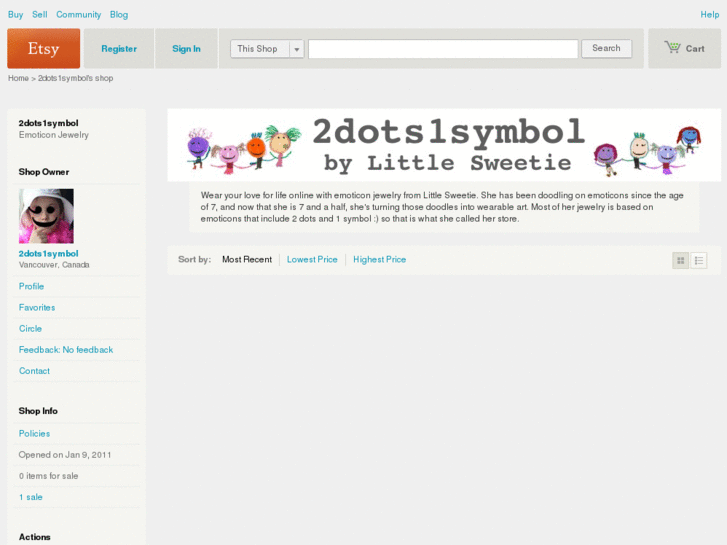This screenshot has width=727, height=545.
Task: Open the Sell menu
Action: coord(40,14)
